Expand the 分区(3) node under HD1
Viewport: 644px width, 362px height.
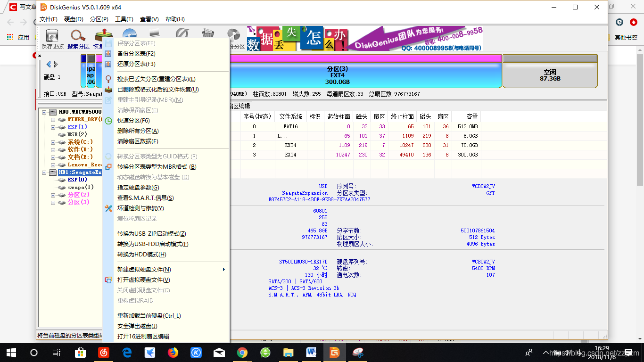point(52,202)
